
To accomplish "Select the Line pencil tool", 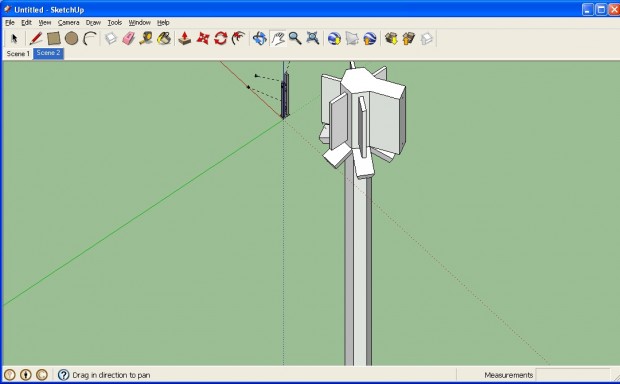I will point(36,38).
